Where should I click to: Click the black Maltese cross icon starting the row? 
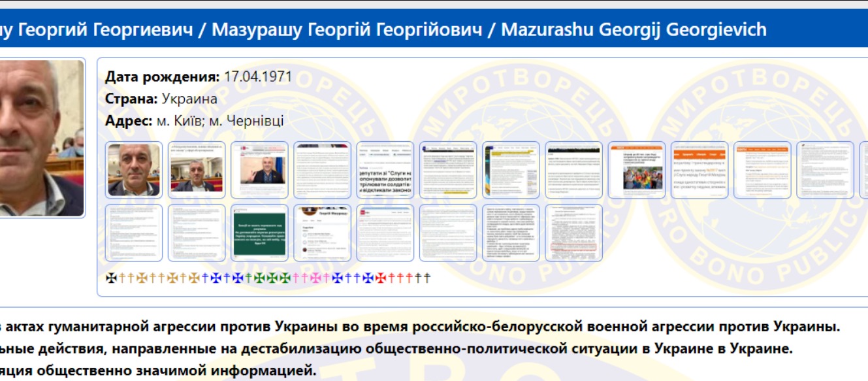pos(111,278)
